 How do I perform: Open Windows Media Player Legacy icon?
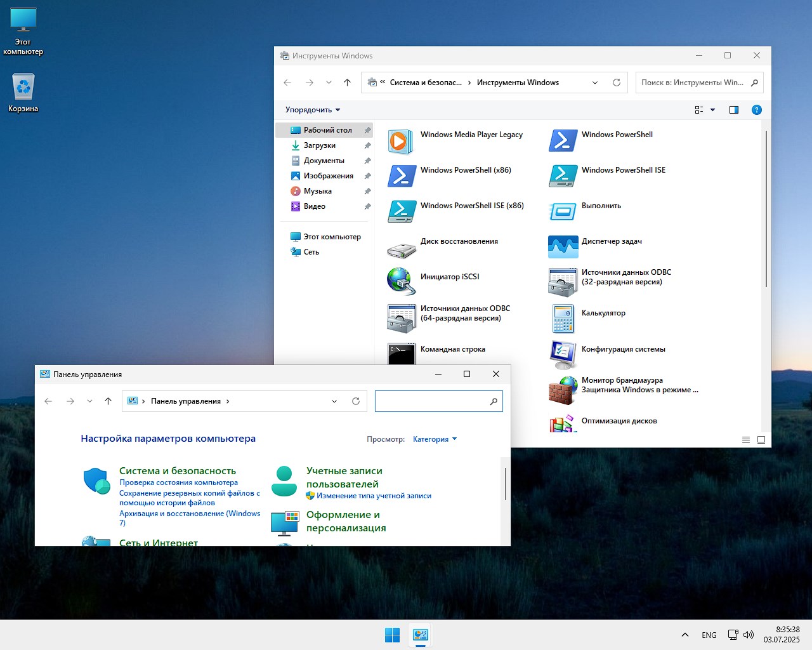(400, 141)
